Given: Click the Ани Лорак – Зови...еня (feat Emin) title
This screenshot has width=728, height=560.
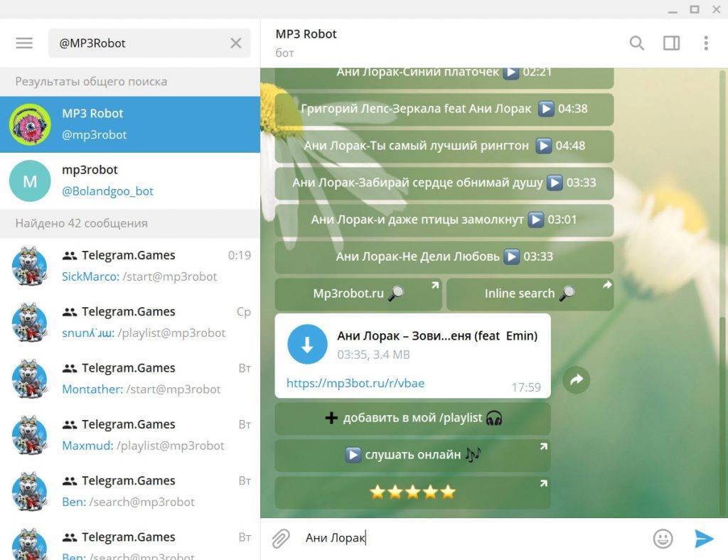Looking at the screenshot, I should point(437,335).
